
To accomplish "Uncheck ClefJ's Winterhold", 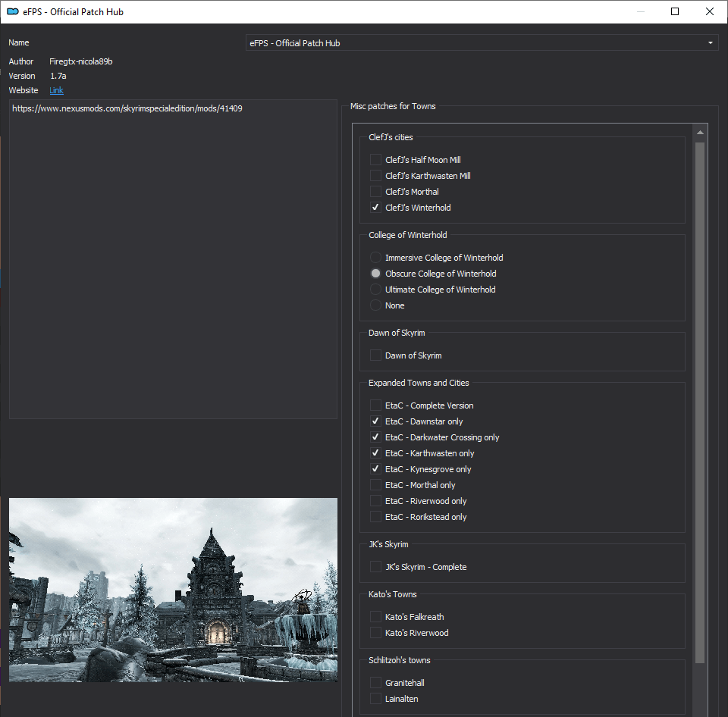I will coord(375,208).
